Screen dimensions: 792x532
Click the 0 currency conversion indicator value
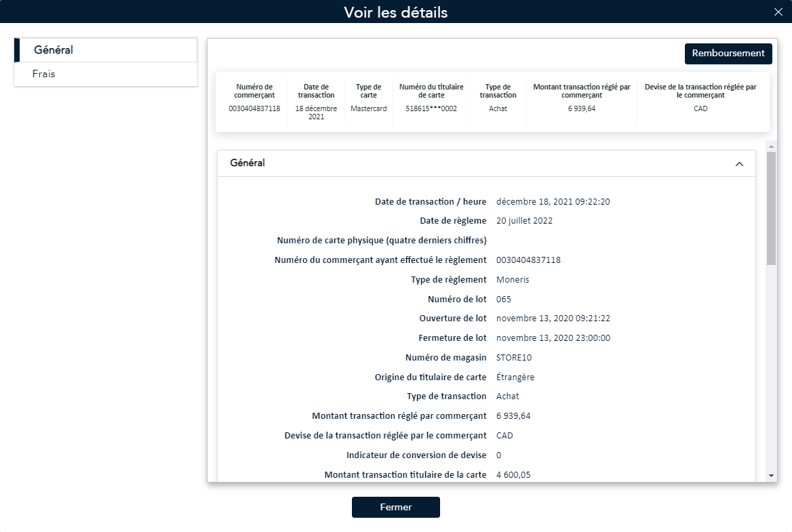point(498,455)
